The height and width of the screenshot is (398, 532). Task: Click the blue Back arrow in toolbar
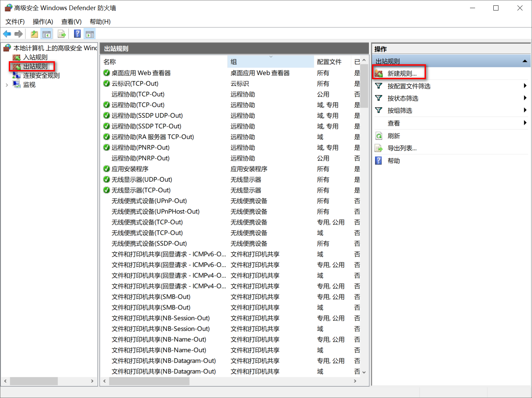click(x=7, y=34)
